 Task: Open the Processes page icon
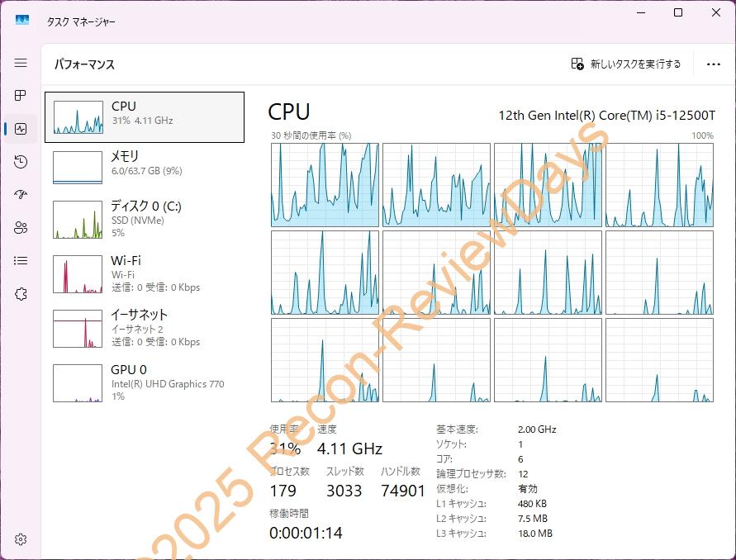point(21,96)
